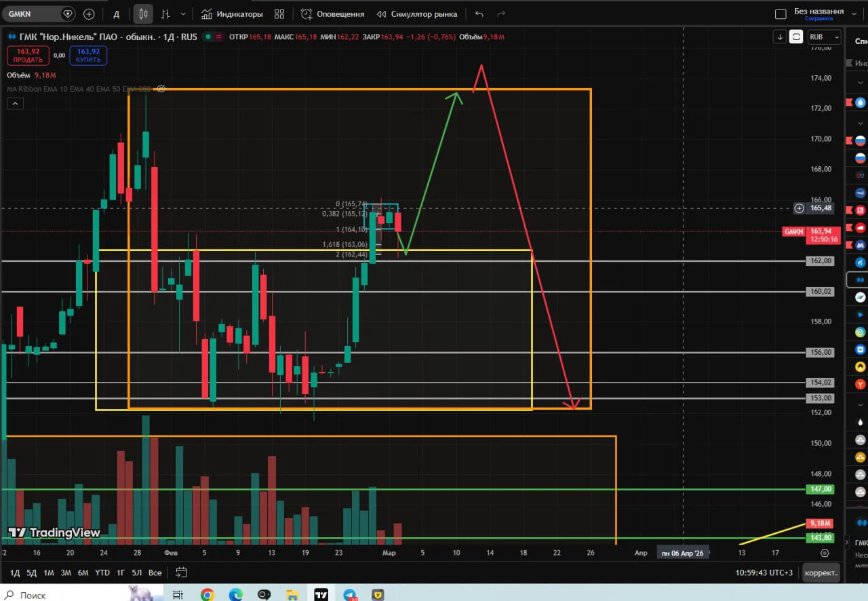Click the redo arrow icon
868x601 pixels.
click(501, 14)
